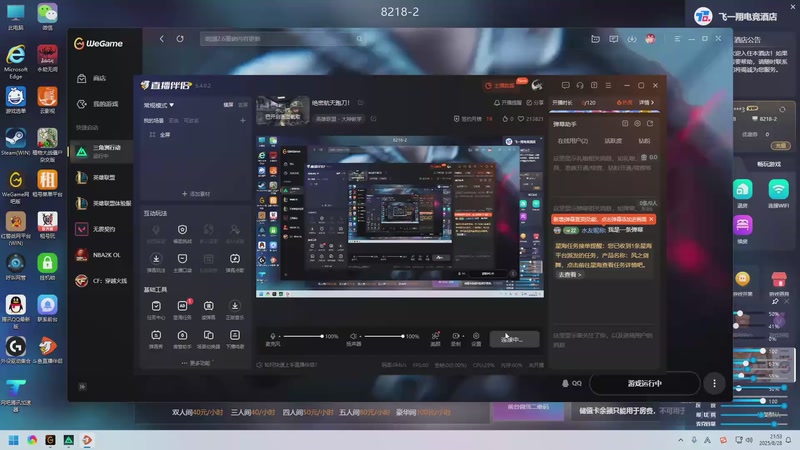Open 商店 in WeGame sidebar

[101, 78]
